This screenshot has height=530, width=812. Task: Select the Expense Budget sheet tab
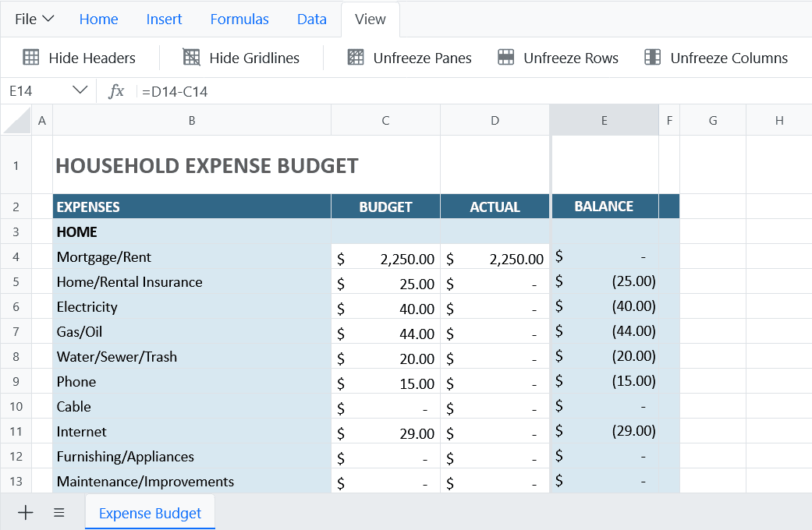tap(151, 512)
